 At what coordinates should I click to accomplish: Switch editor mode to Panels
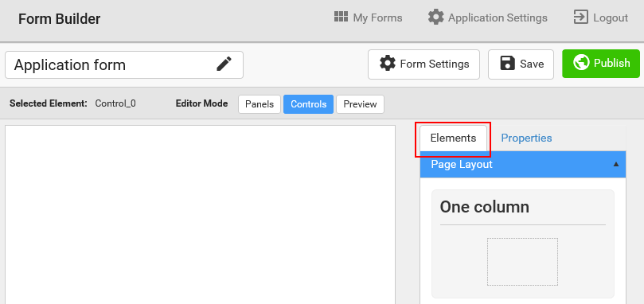click(260, 104)
